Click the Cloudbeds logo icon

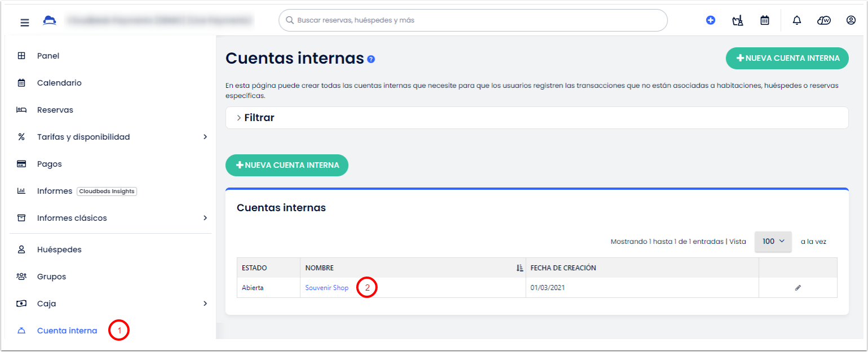[x=50, y=21]
